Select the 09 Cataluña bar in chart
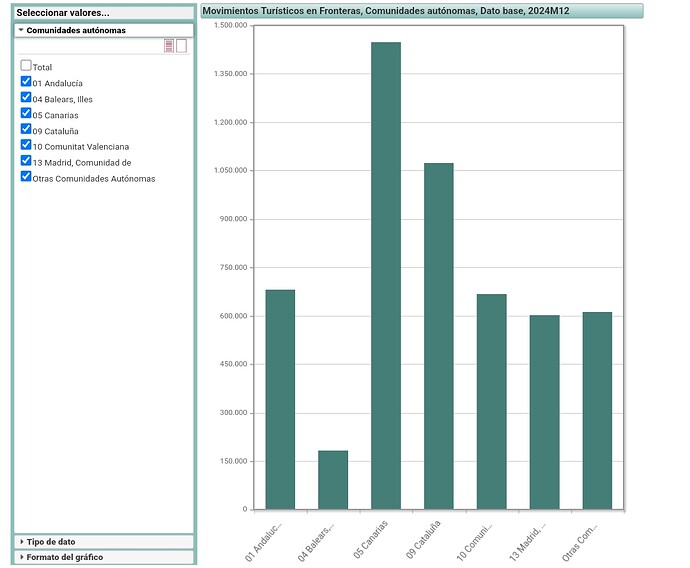 438,336
